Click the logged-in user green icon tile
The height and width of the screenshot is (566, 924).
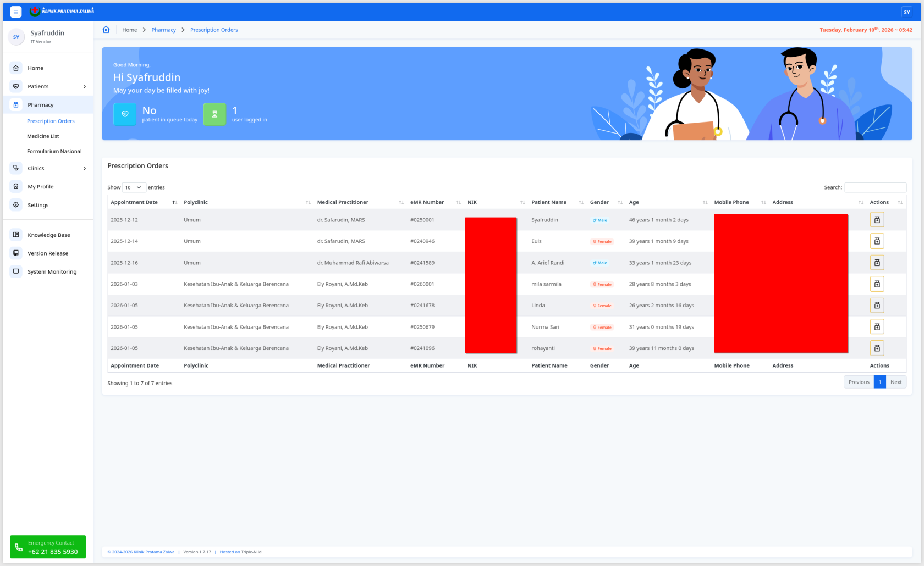(x=215, y=114)
